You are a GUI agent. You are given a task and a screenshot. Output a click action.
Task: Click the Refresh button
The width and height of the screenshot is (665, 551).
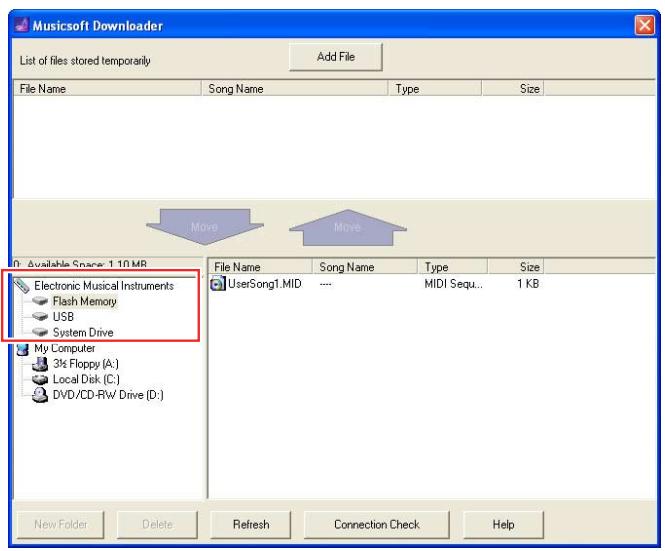(x=251, y=524)
